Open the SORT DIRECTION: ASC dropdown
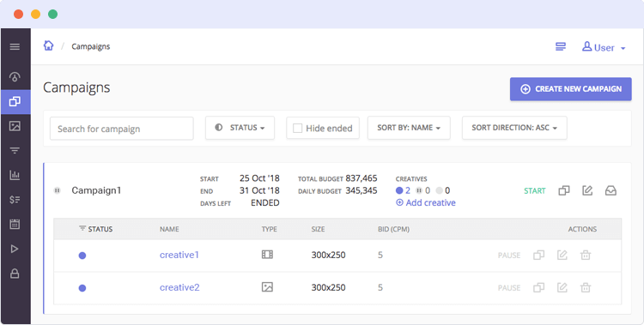 [514, 128]
